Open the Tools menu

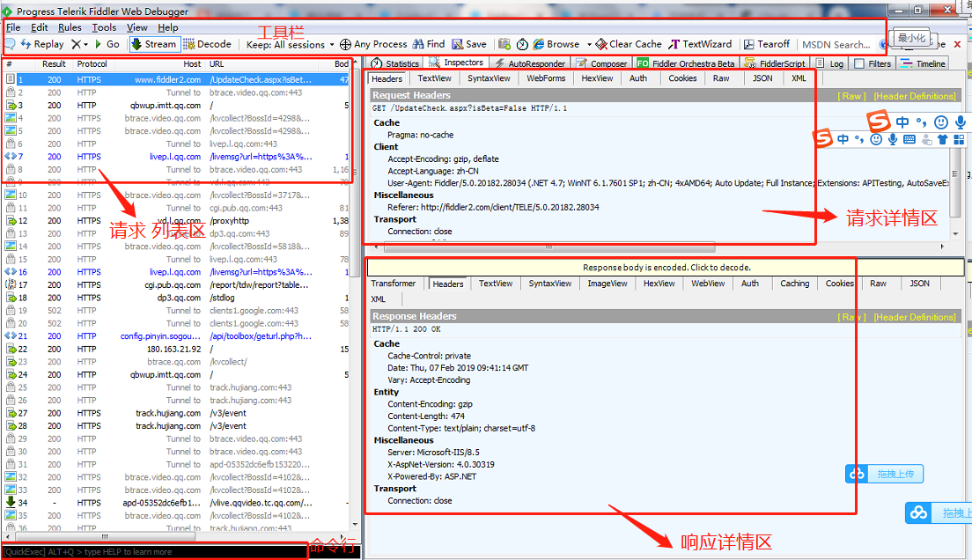tap(104, 27)
